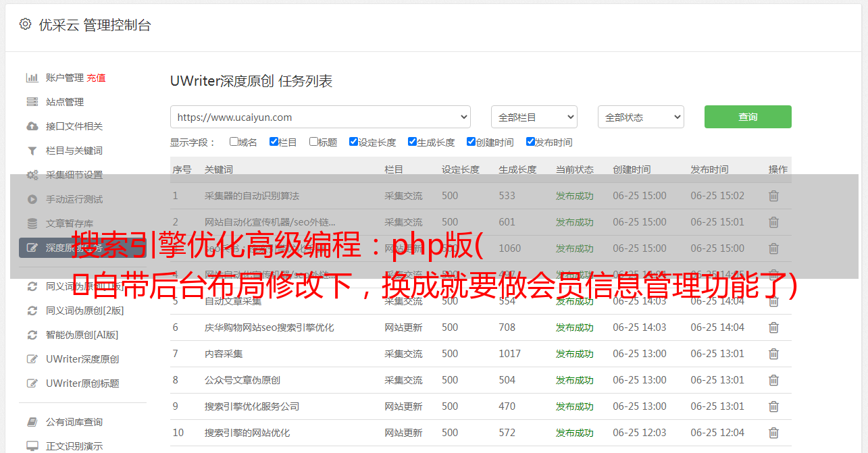Toggle the 生成长度 checkbox
The image size is (868, 453).
point(412,142)
